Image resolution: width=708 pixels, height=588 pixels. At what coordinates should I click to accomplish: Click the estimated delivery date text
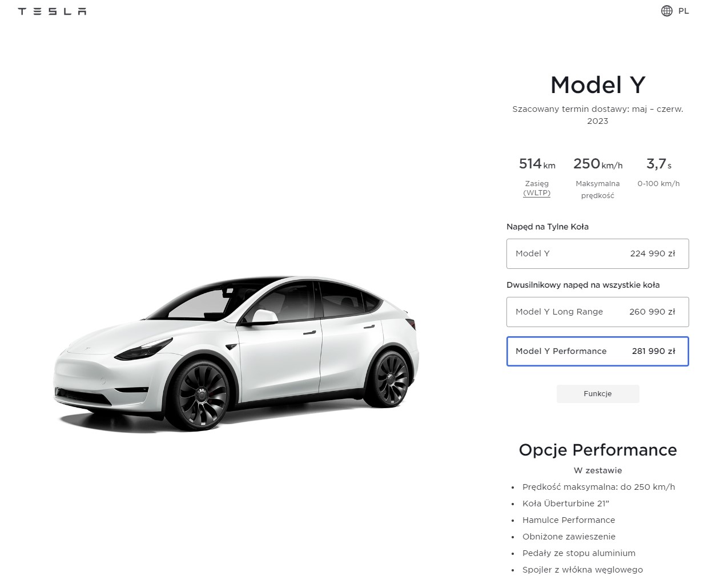coord(597,115)
